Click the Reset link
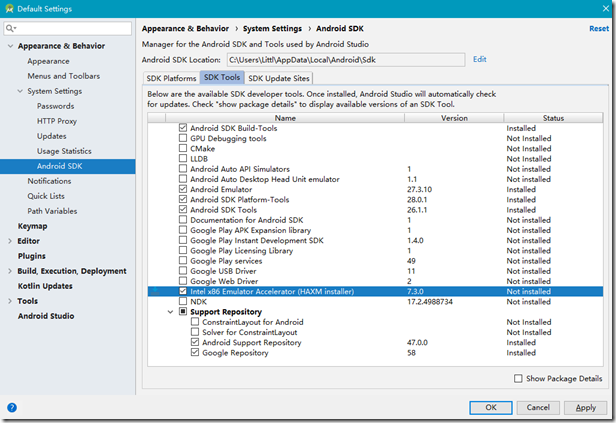This screenshot has width=616, height=423. [x=599, y=29]
